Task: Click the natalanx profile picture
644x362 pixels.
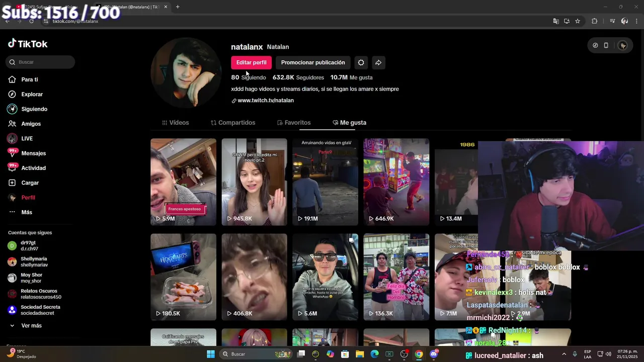Action: coord(186,72)
